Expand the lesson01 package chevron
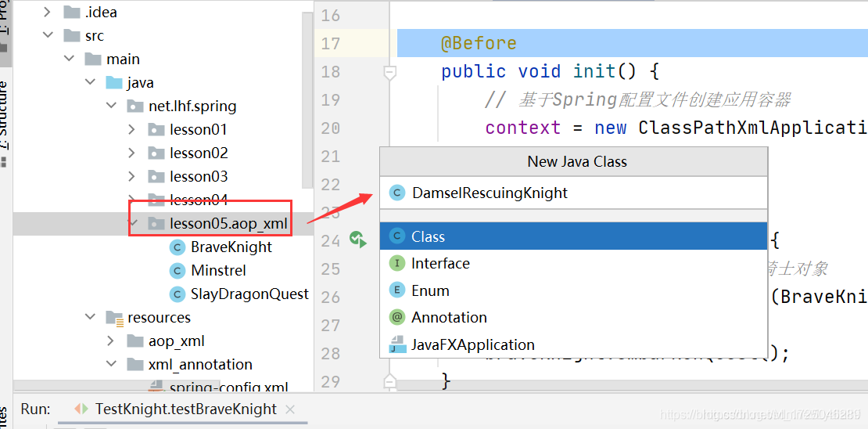Viewport: 868px width, 429px height. coord(131,130)
